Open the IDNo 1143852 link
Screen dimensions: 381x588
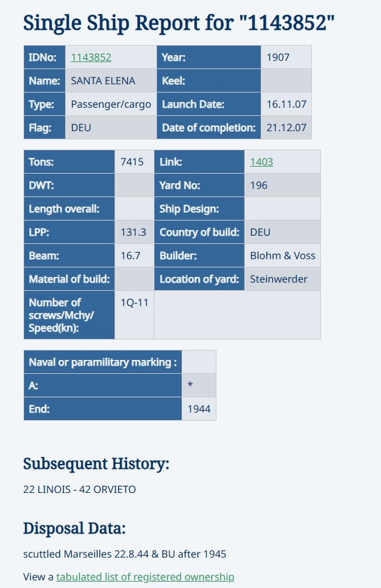(91, 58)
